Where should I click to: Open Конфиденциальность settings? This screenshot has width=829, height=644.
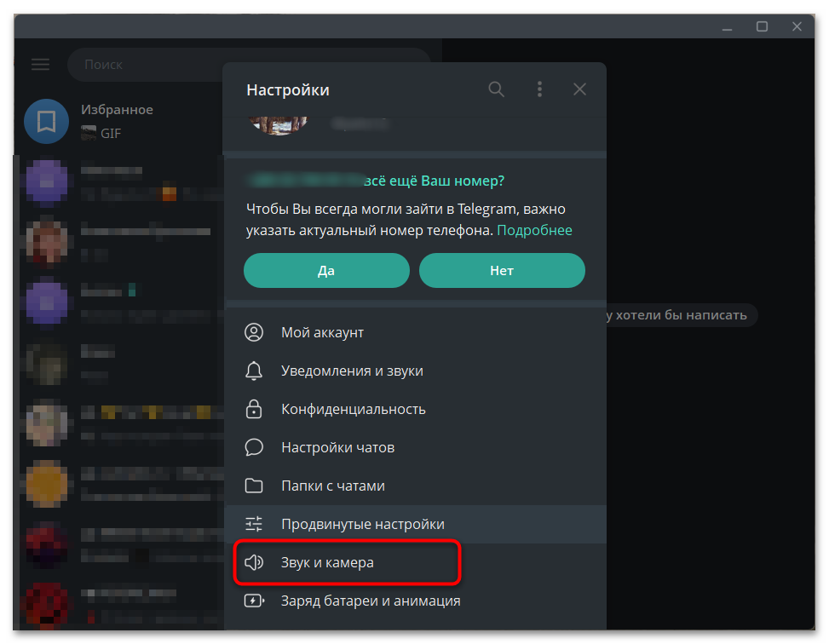[416, 409]
